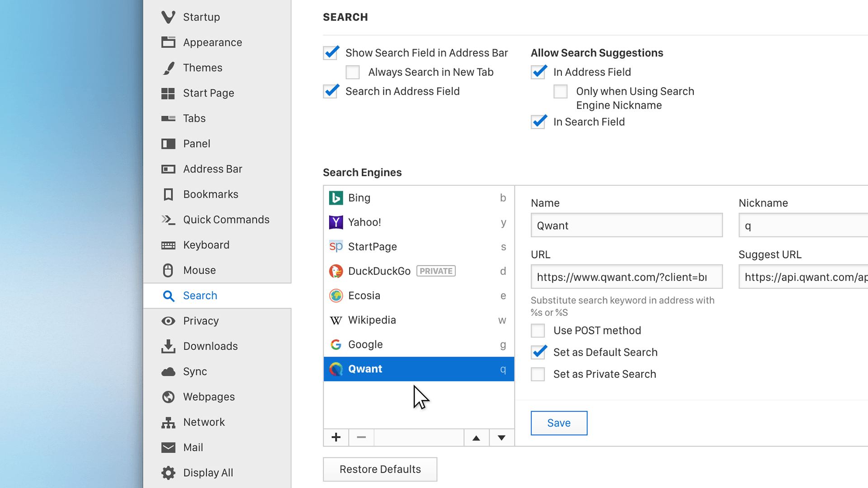This screenshot has height=488, width=868.
Task: Go to the Downloads settings section
Action: click(210, 346)
